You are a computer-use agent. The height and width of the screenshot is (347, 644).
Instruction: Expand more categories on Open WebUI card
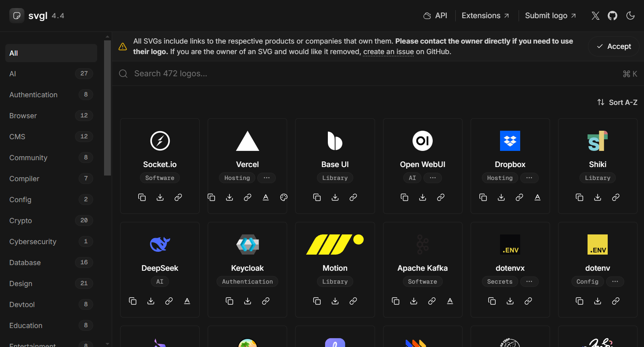tap(433, 178)
